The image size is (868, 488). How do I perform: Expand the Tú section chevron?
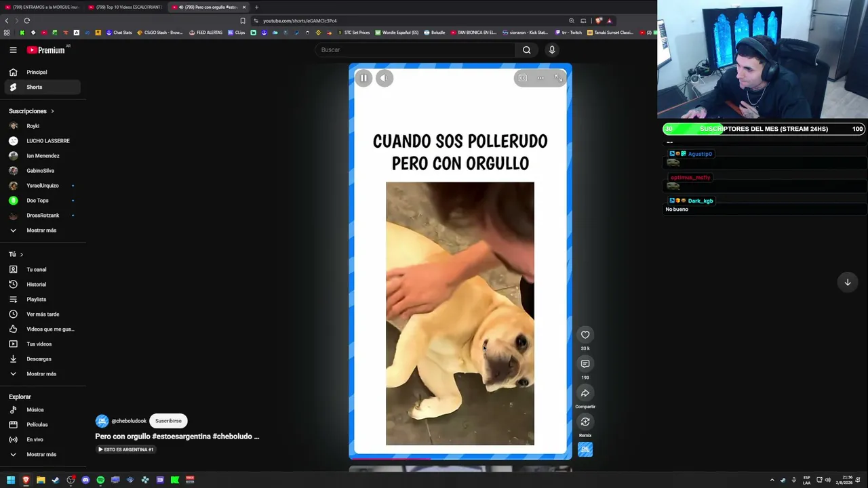pyautogui.click(x=21, y=255)
